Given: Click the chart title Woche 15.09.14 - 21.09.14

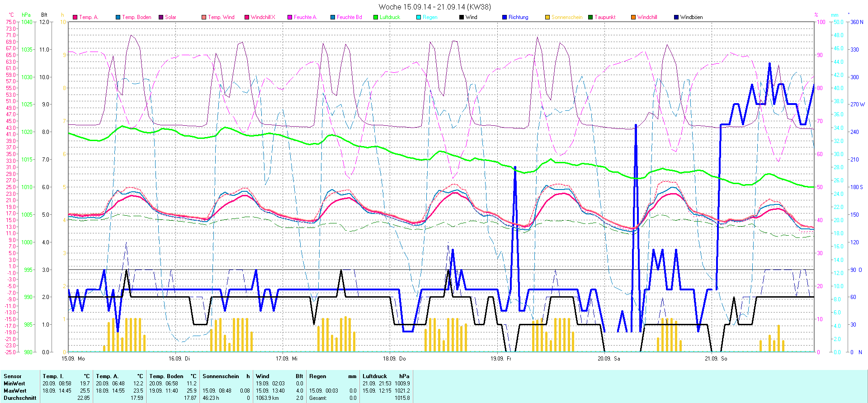Looking at the screenshot, I should pos(434,7).
